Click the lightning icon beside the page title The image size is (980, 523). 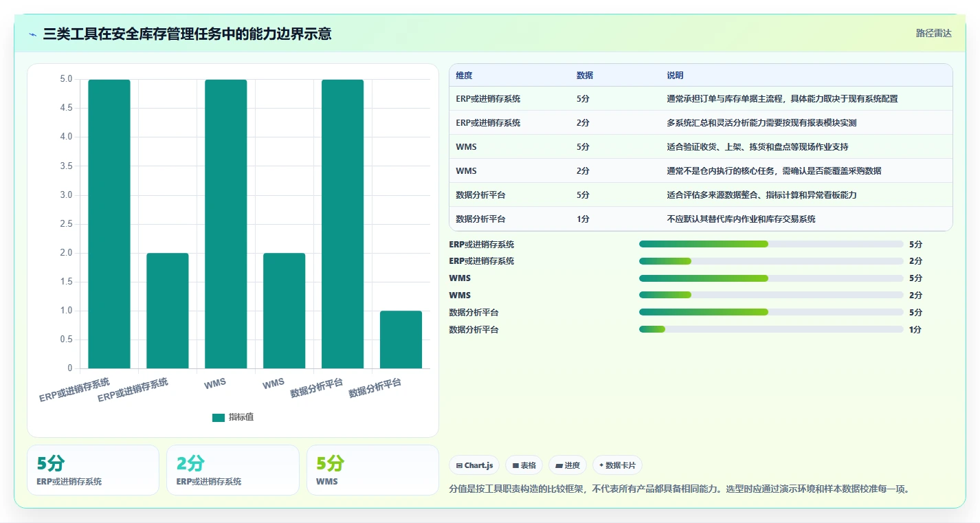pyautogui.click(x=33, y=34)
